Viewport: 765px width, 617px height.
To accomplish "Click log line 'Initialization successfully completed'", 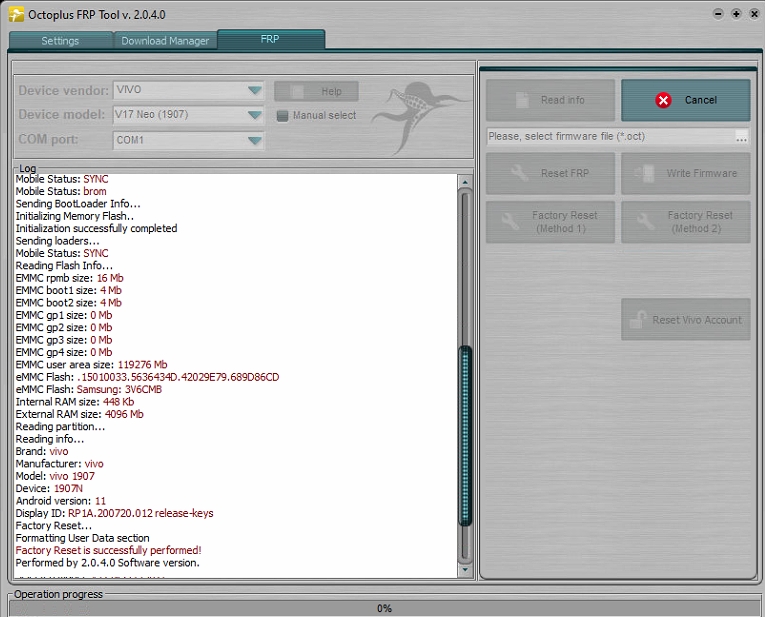I will point(96,228).
